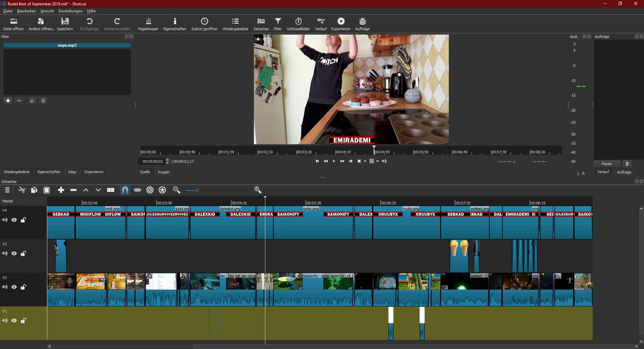Screen dimensions: 644x349
Task: Open Aufträge jobs from the toolbar
Action: (x=362, y=24)
